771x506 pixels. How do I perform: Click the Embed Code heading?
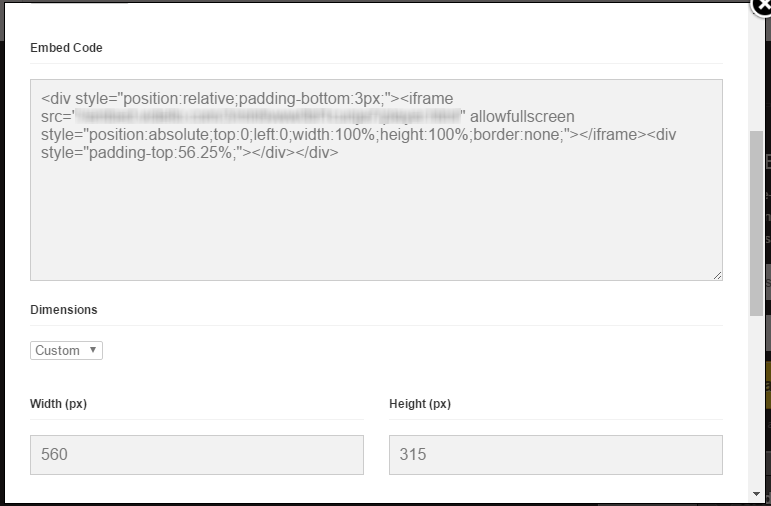point(66,48)
